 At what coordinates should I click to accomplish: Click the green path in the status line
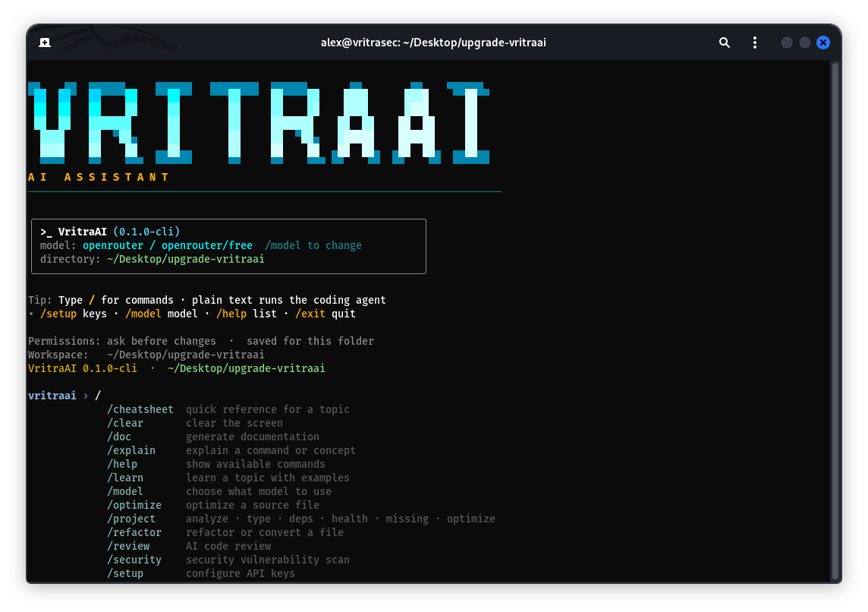(x=247, y=368)
